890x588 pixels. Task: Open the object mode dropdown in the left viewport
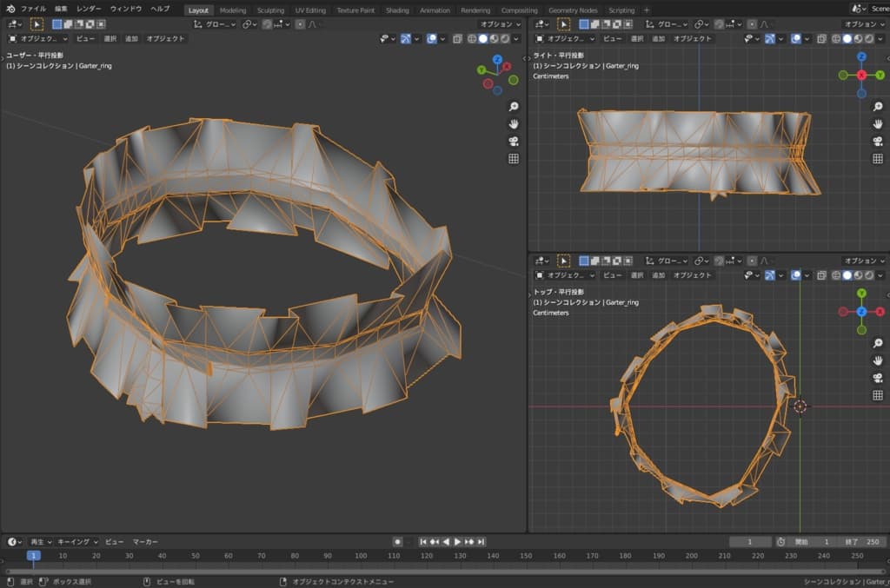tap(38, 39)
